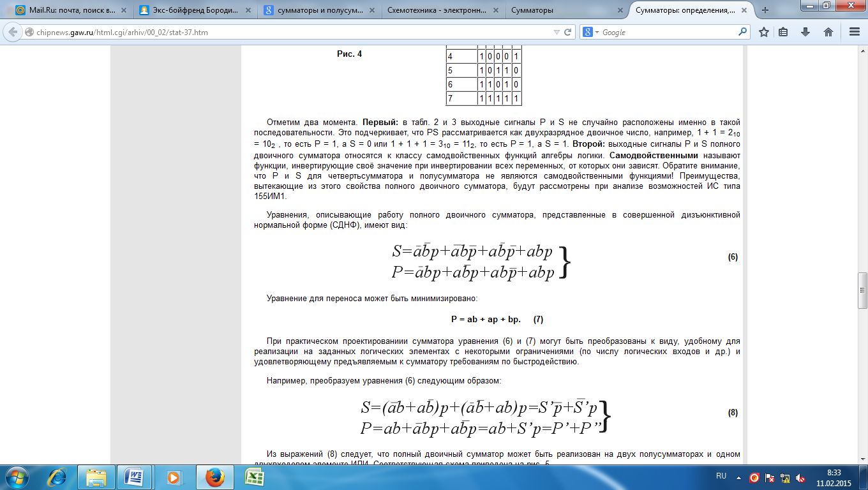Click the Show desktop strip
Viewport: 868px width, 490px height.
[x=864, y=477]
